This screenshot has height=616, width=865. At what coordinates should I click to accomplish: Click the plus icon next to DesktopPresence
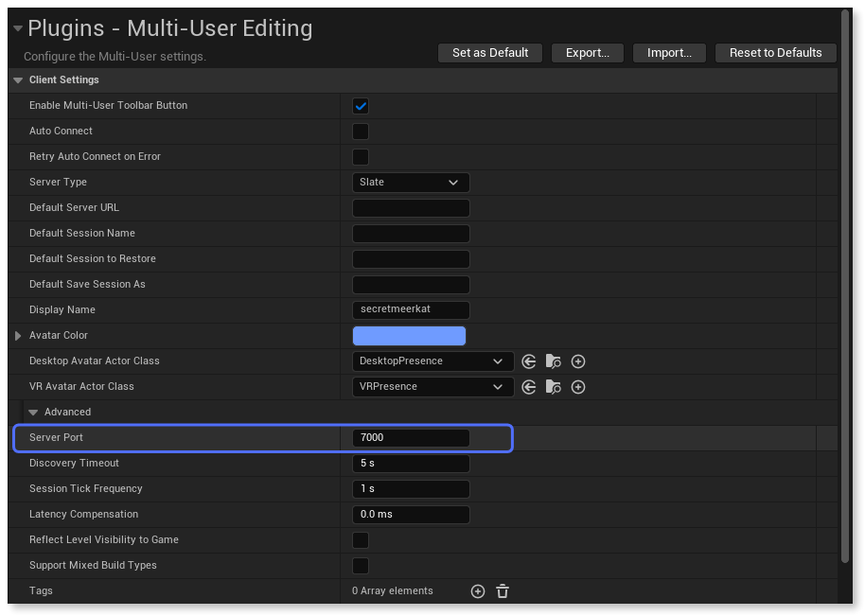(578, 361)
